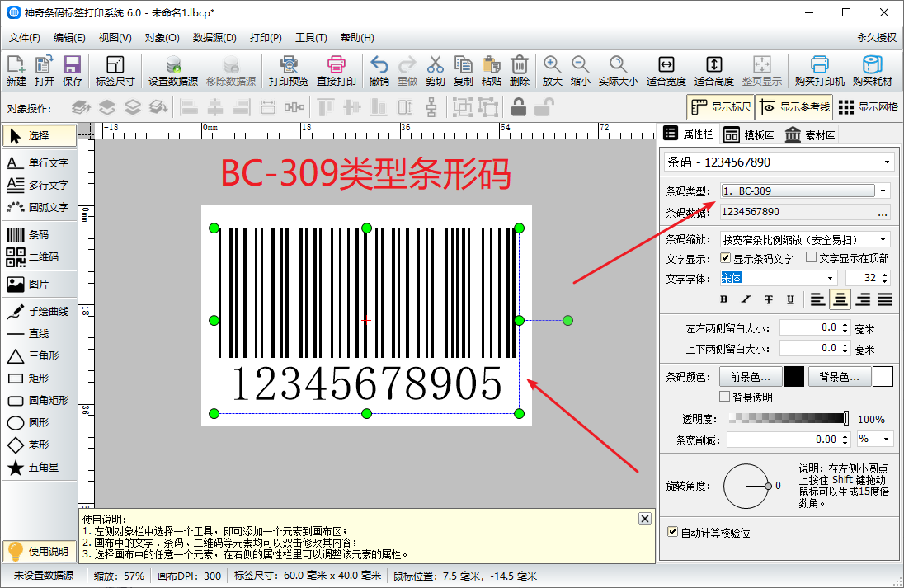Click the ... button beside 条码数据
904x588 pixels.
click(x=882, y=214)
